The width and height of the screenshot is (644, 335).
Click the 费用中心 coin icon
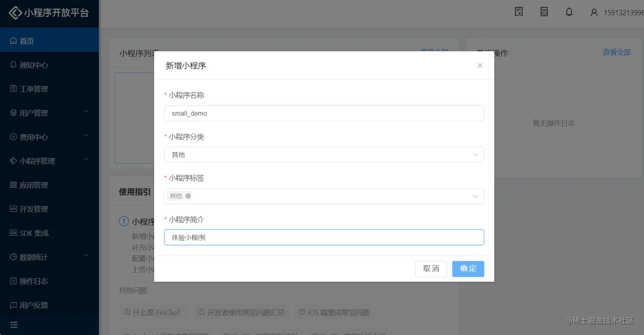coord(14,137)
